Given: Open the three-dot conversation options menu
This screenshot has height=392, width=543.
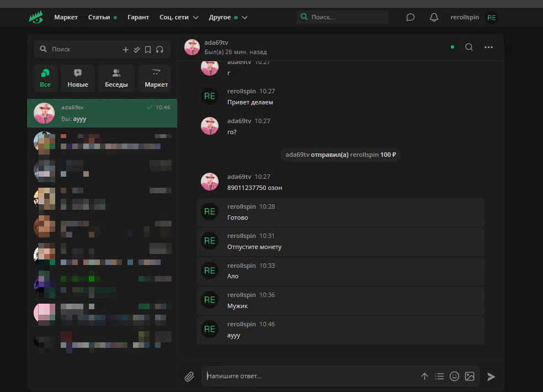Looking at the screenshot, I should [488, 47].
